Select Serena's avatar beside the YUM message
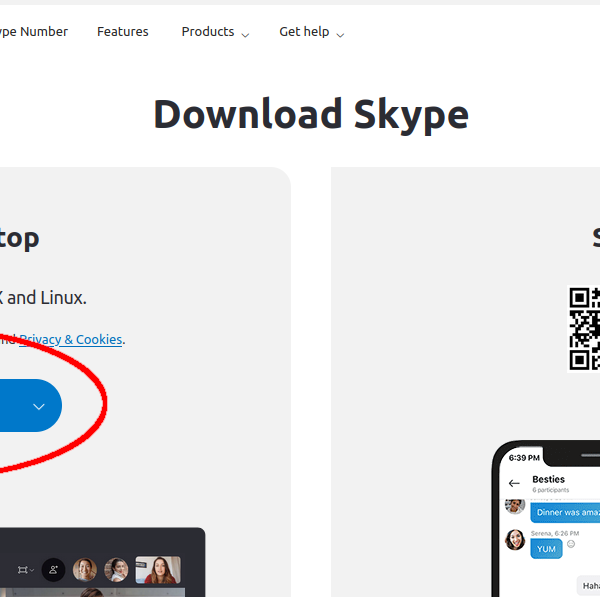Image resolution: width=600 pixels, height=597 pixels. coord(515,540)
